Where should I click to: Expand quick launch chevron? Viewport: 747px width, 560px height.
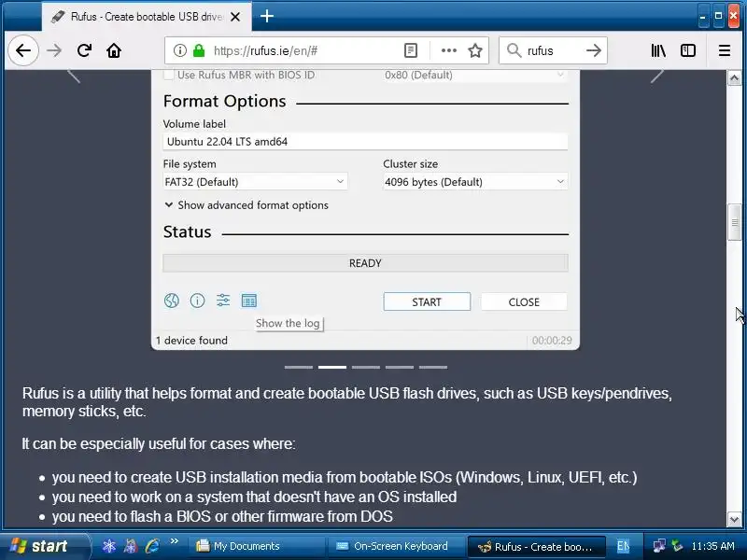pyautogui.click(x=174, y=541)
